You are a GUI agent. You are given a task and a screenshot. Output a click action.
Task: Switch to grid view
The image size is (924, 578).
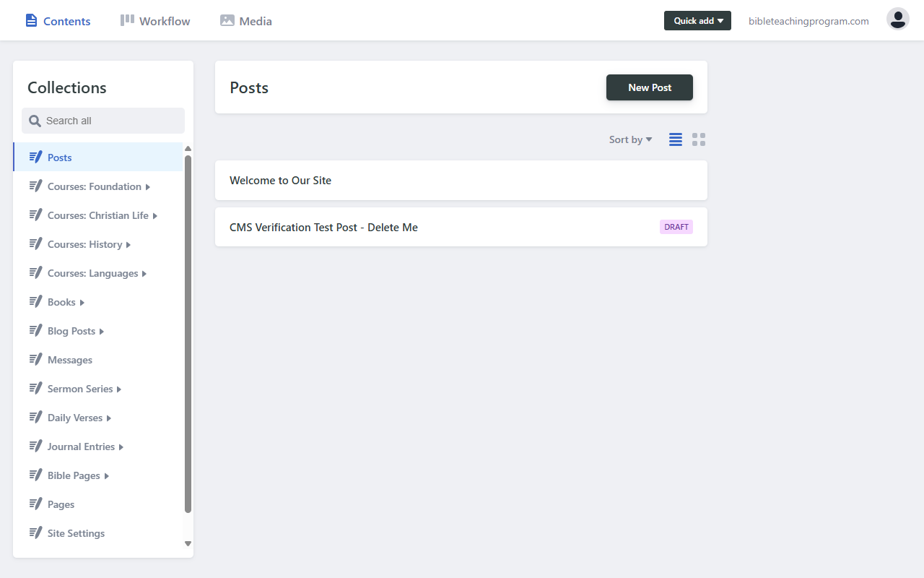698,139
